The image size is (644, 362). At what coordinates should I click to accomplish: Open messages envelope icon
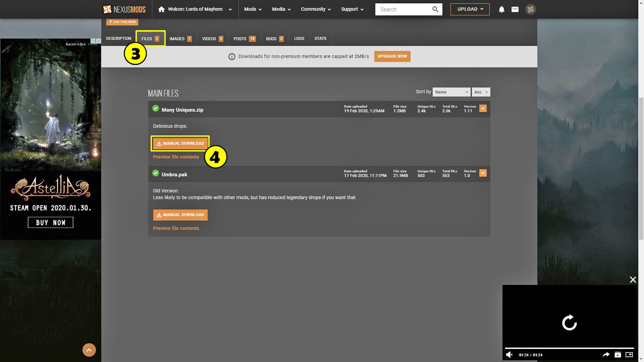pos(515,9)
